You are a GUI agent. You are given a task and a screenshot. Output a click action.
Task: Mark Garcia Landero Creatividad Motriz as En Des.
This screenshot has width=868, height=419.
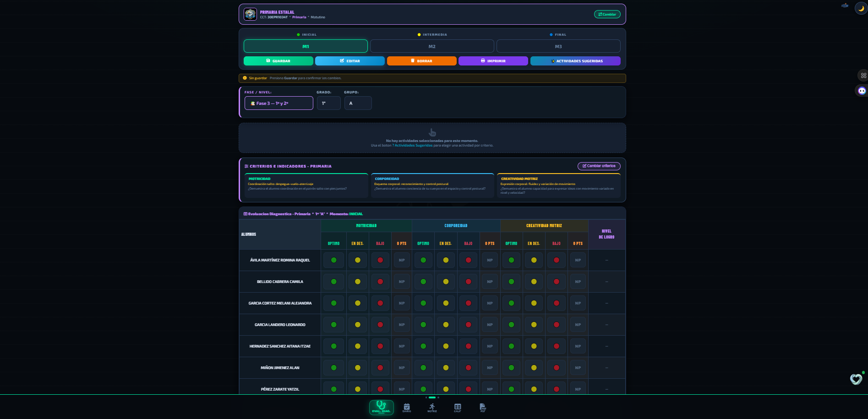click(x=534, y=325)
